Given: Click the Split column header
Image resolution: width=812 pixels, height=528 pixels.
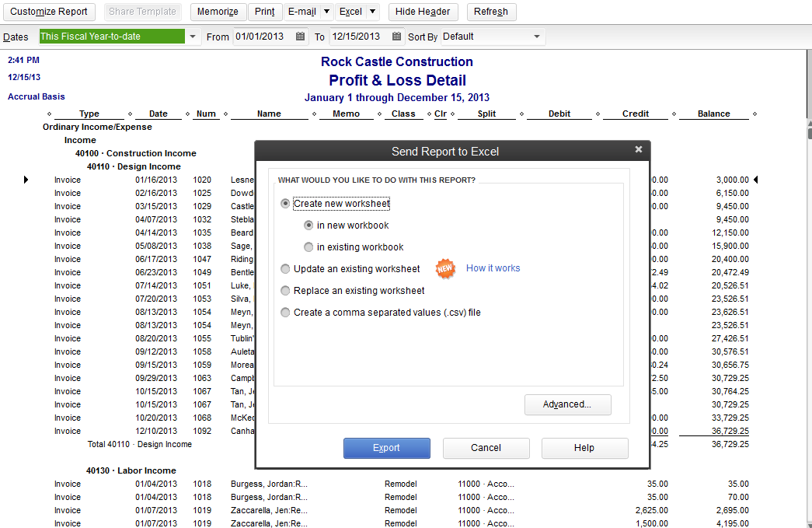Looking at the screenshot, I should [486, 114].
